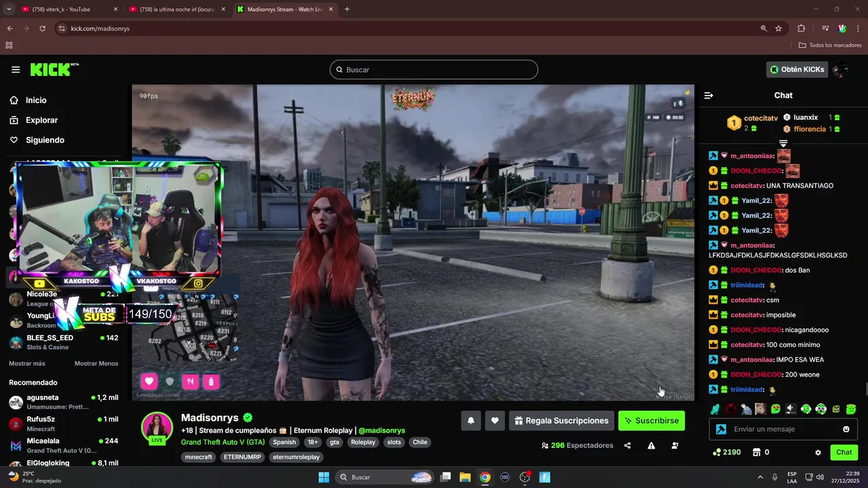Open the user-add icon beside report
868x488 pixels.
click(675, 445)
